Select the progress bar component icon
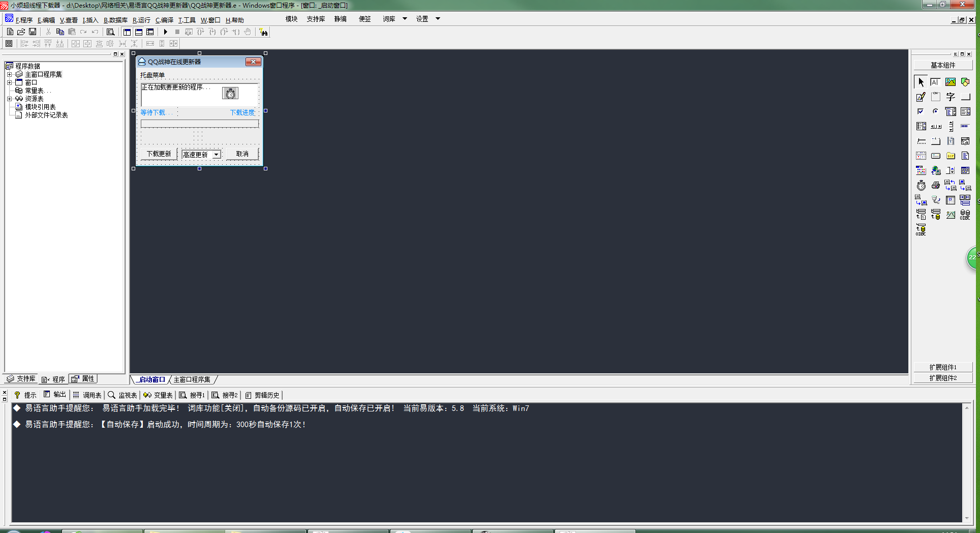980x533 pixels. 965,126
